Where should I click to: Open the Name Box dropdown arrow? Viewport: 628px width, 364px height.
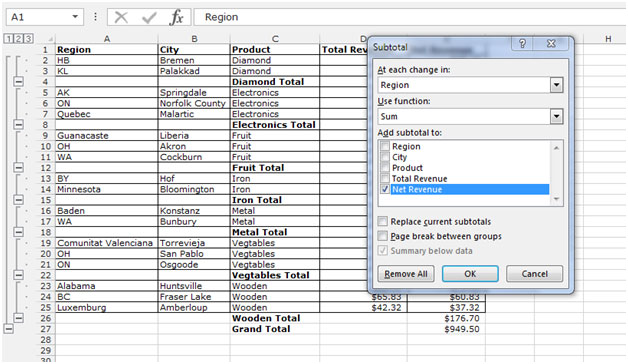75,17
